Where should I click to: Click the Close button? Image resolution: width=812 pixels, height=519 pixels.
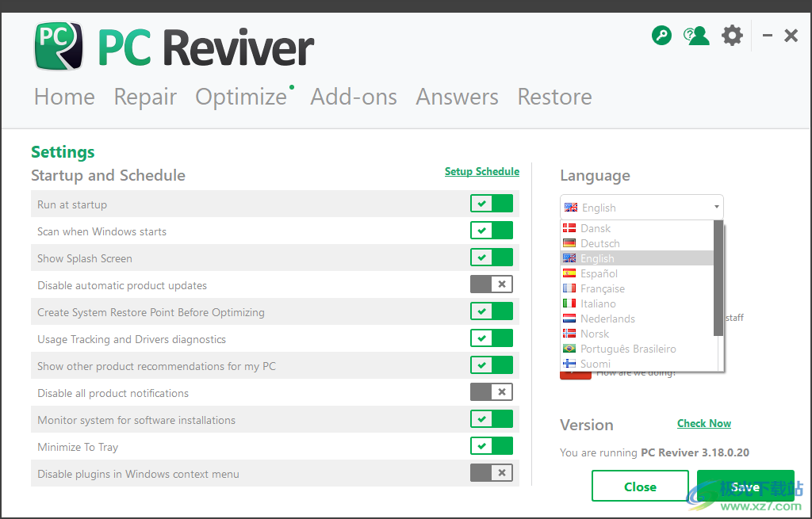tap(640, 486)
